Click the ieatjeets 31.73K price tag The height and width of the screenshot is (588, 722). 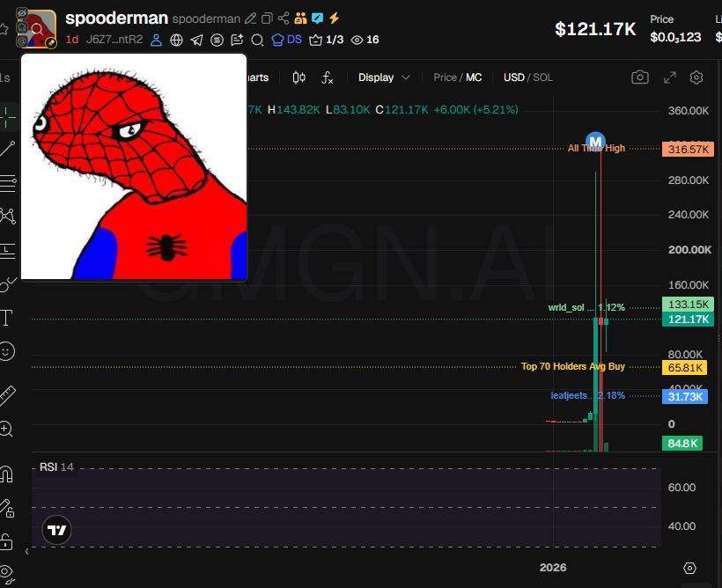coord(685,396)
